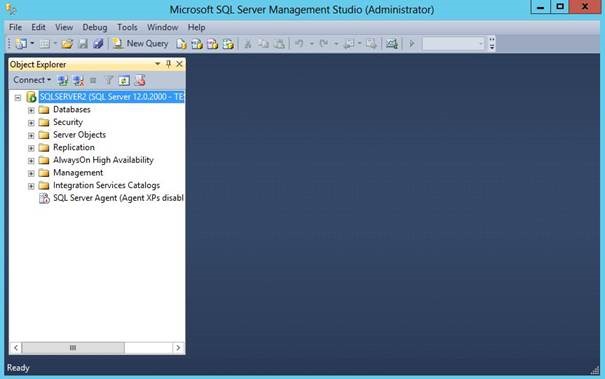Click the Paste icon in toolbar
Image resolution: width=605 pixels, height=379 pixels.
(279, 44)
